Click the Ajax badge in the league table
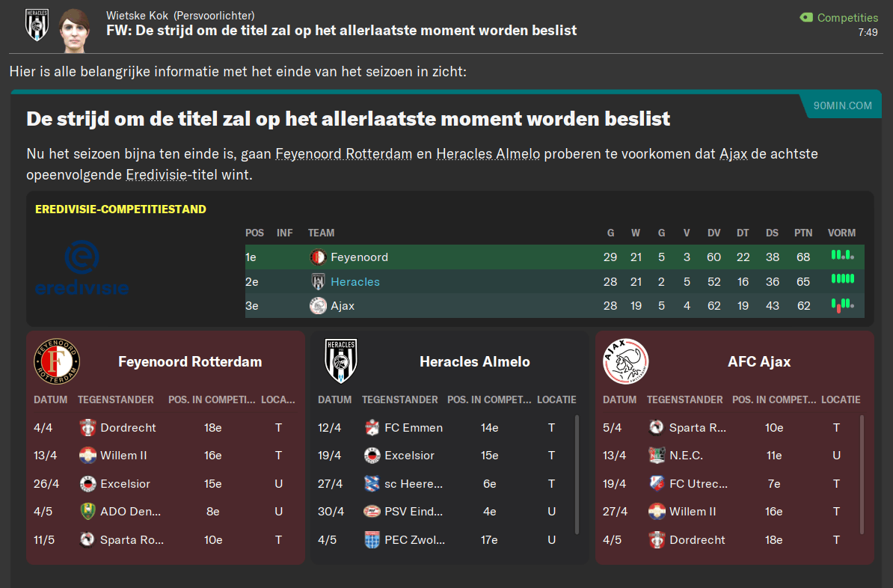 pyautogui.click(x=318, y=306)
